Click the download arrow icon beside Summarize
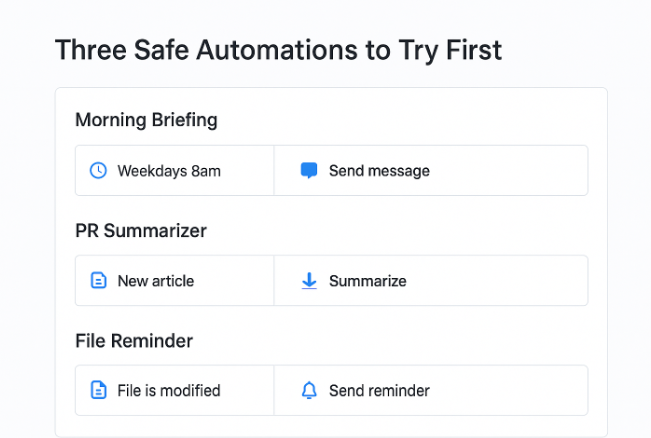This screenshot has height=438, width=651. point(309,281)
